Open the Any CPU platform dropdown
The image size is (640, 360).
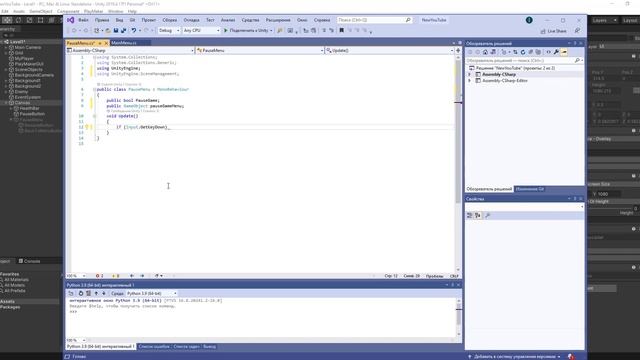click(201, 31)
